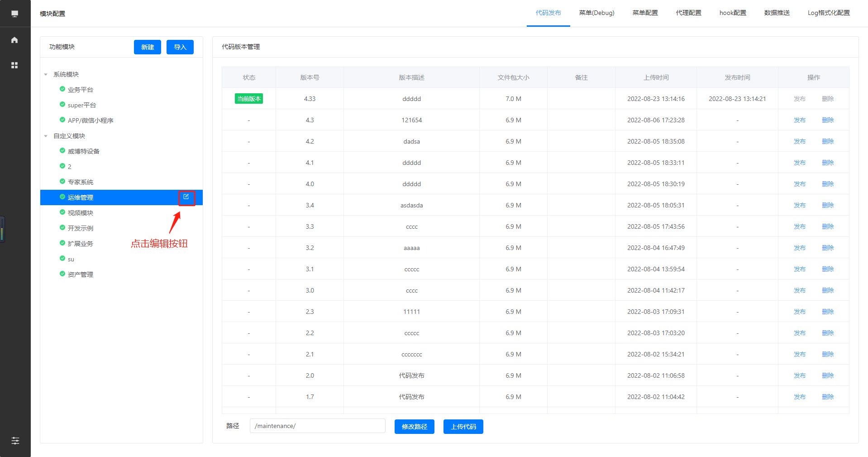Open the hook配置 tab
868x457 pixels.
tap(732, 13)
